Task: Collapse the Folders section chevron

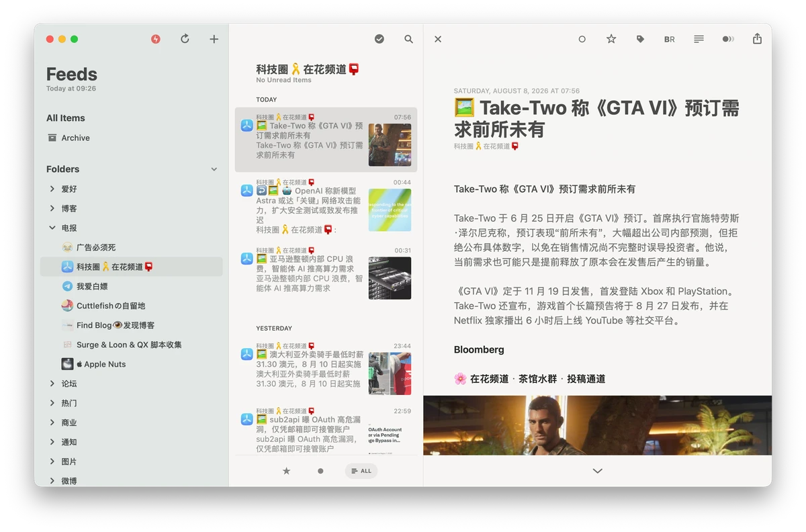Action: point(214,169)
